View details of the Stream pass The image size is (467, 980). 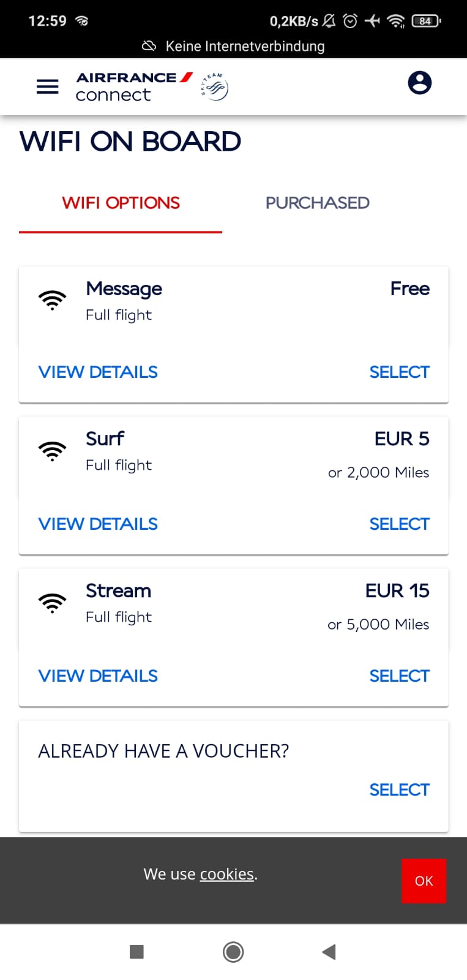(x=98, y=676)
